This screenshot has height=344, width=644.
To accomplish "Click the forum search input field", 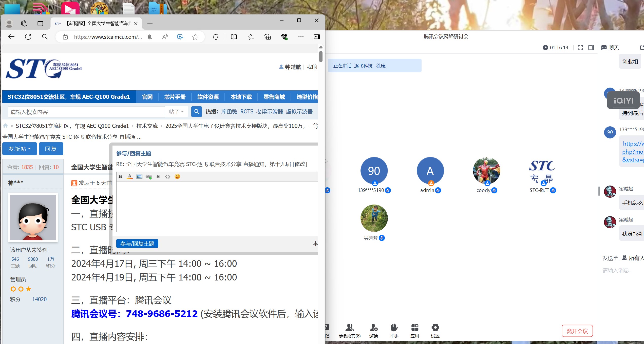I will coord(86,112).
